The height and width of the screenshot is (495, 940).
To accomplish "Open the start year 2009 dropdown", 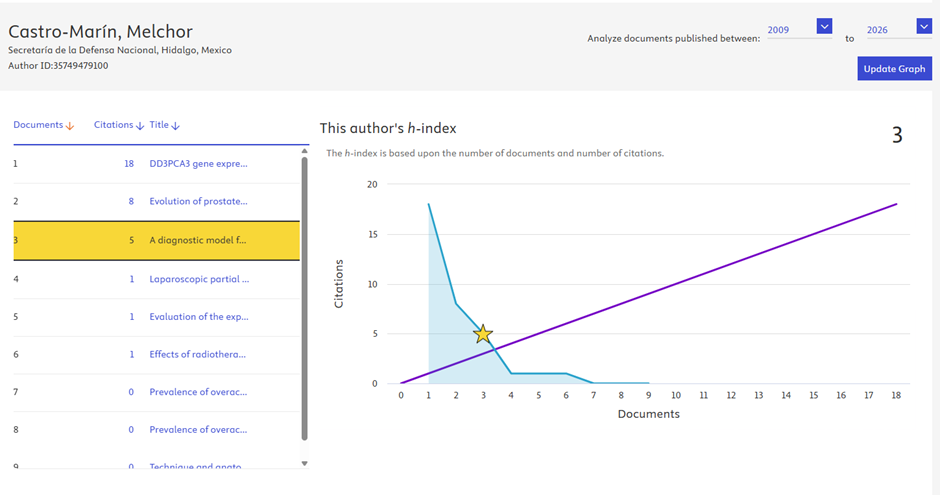I will (x=824, y=27).
